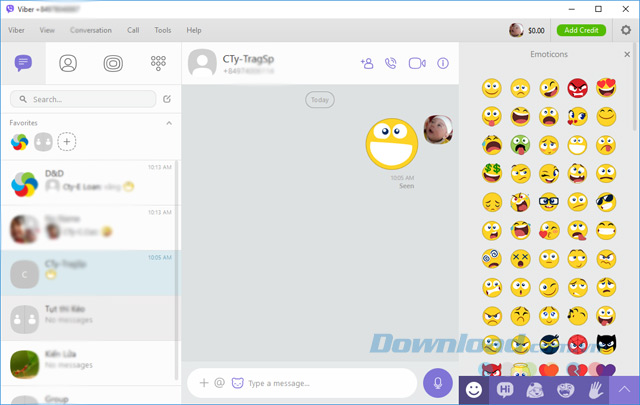The width and height of the screenshot is (640, 405).
Task: Start a voice call with CTy-TragSp
Action: coord(391,63)
